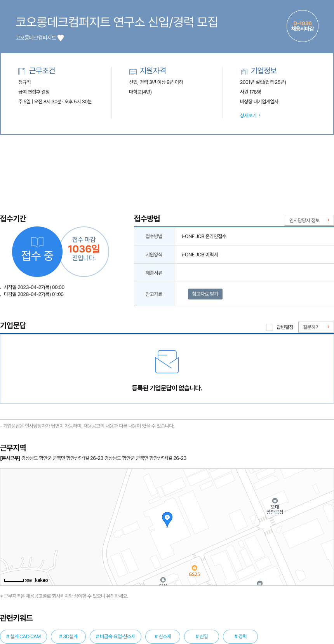This screenshot has width=334, height=644.
Task: Click 참고자료 받기 button
Action: tap(205, 294)
